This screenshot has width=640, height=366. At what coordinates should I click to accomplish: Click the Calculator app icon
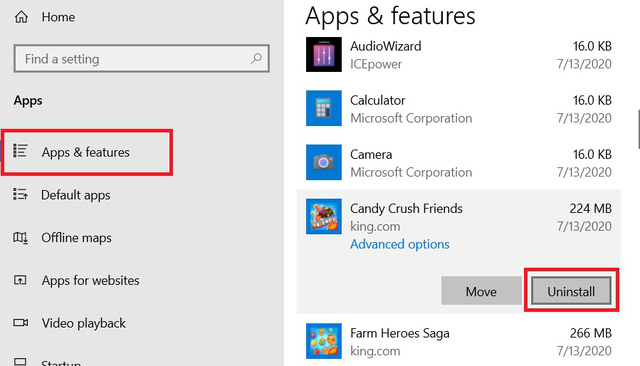[x=324, y=108]
